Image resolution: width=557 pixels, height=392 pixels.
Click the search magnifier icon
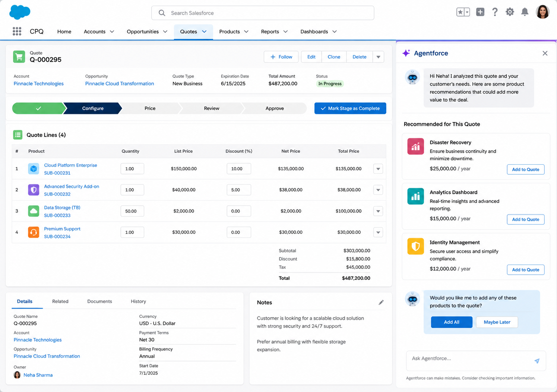162,13
